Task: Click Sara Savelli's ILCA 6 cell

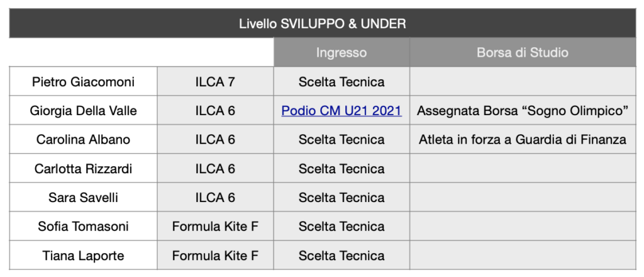Action: [215, 198]
